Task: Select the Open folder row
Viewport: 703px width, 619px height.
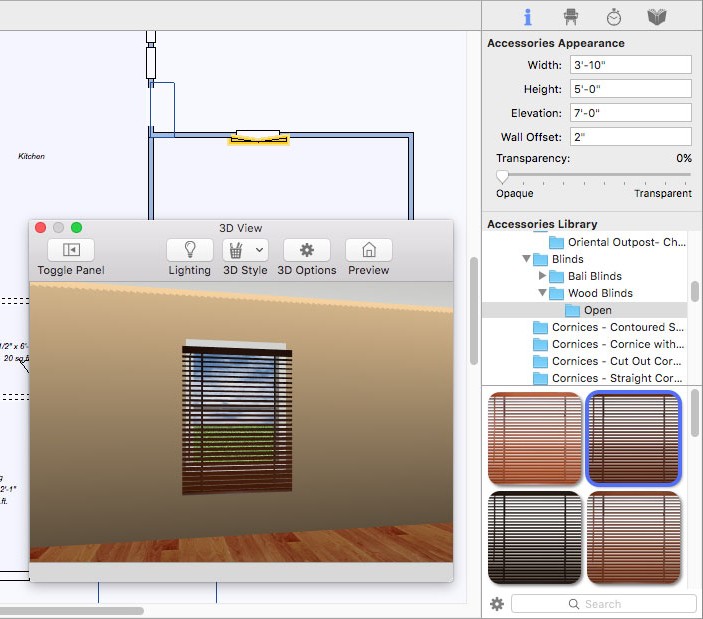Action: pos(585,310)
